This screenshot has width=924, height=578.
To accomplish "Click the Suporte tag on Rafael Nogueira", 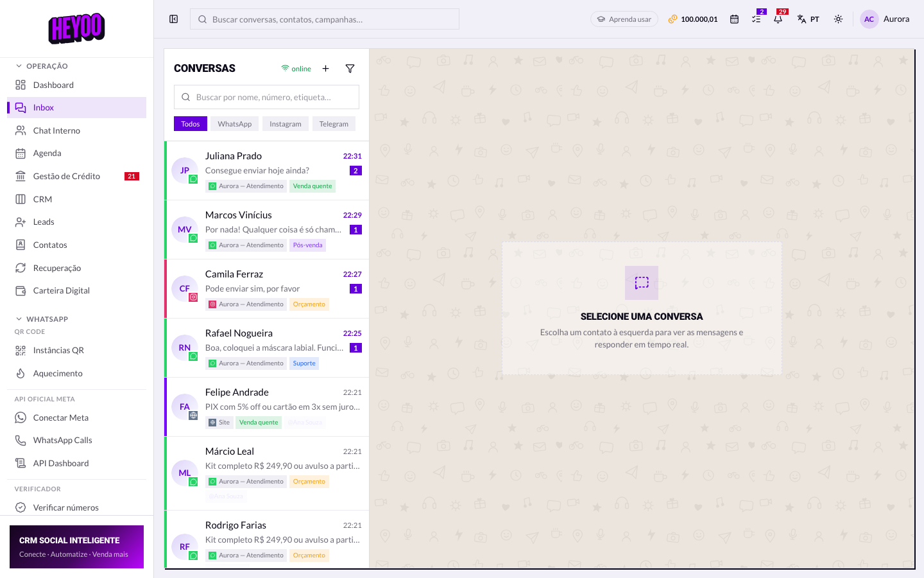I will click(304, 363).
